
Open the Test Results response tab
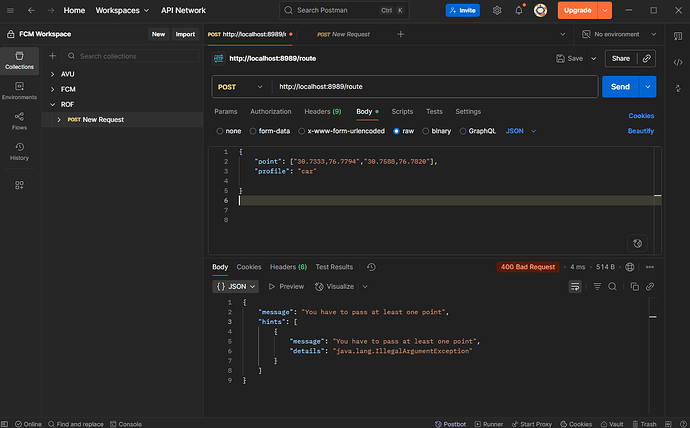[333, 267]
